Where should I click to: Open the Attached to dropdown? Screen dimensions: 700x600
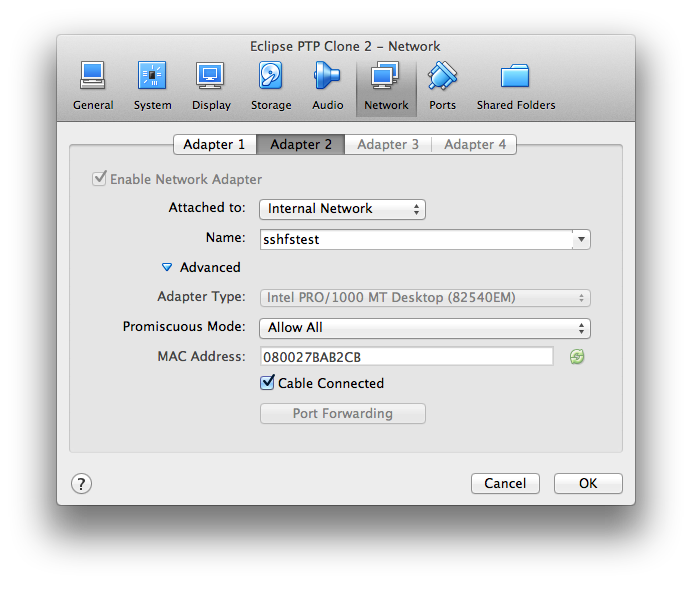pyautogui.click(x=342, y=209)
